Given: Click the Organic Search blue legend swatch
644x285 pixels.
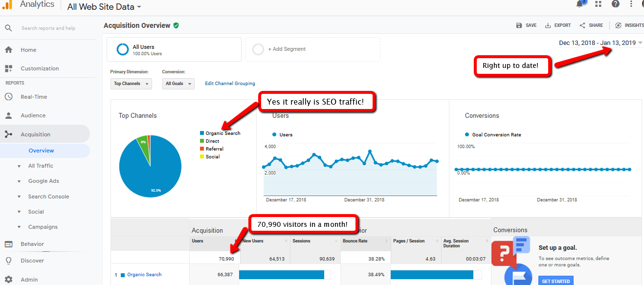Looking at the screenshot, I should (202, 133).
